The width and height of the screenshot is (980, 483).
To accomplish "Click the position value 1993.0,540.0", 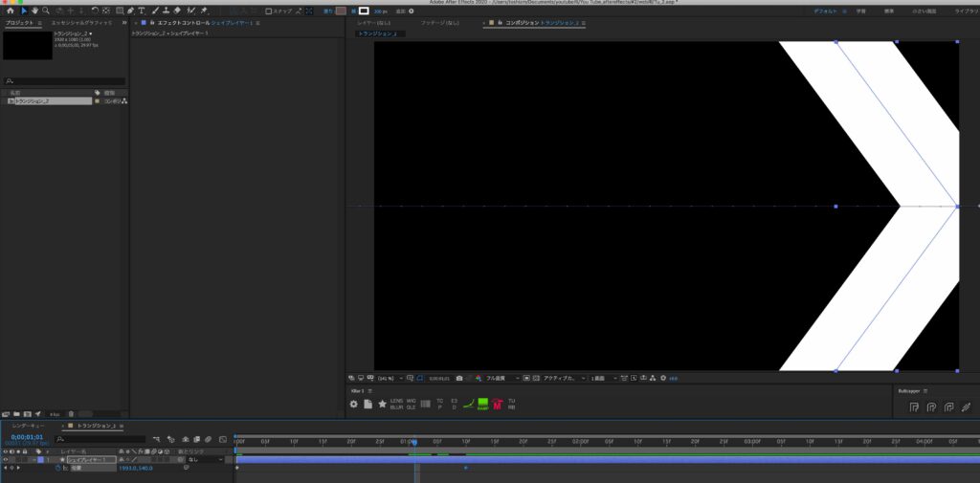I will pos(136,468).
